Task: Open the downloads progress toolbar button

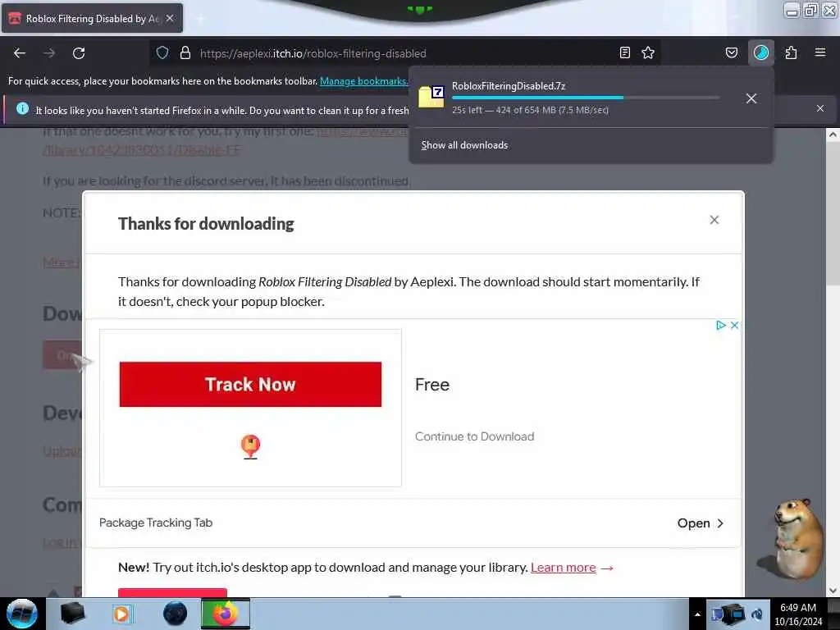Action: coord(760,52)
